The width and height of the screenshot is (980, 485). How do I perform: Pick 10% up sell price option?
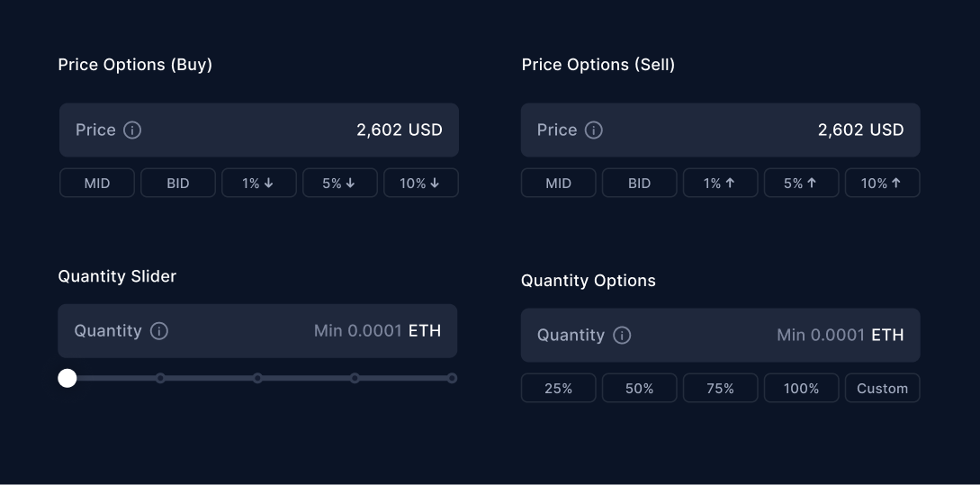[x=882, y=183]
